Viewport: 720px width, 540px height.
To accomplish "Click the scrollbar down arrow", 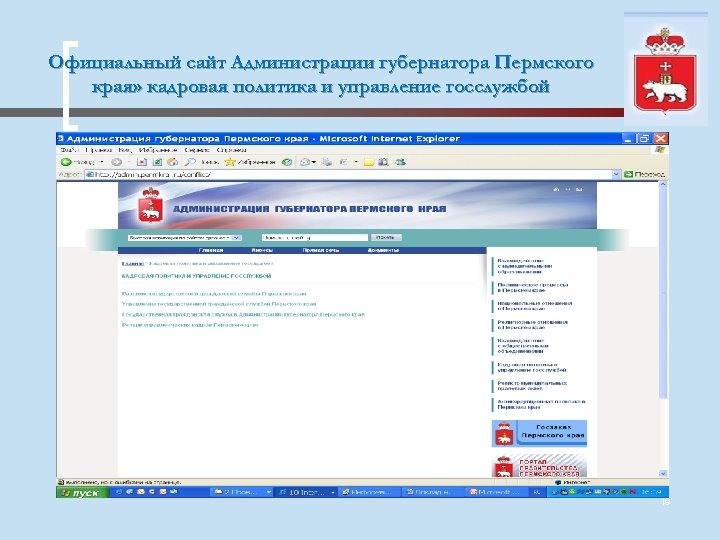I will tap(663, 473).
